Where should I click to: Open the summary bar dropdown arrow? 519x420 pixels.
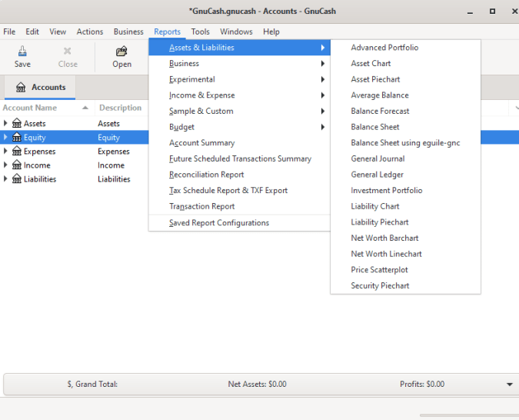point(509,385)
